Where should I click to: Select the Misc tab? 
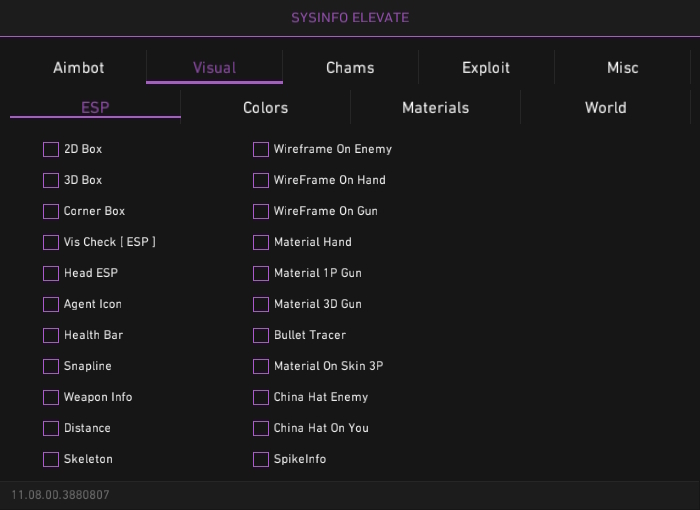pyautogui.click(x=622, y=68)
